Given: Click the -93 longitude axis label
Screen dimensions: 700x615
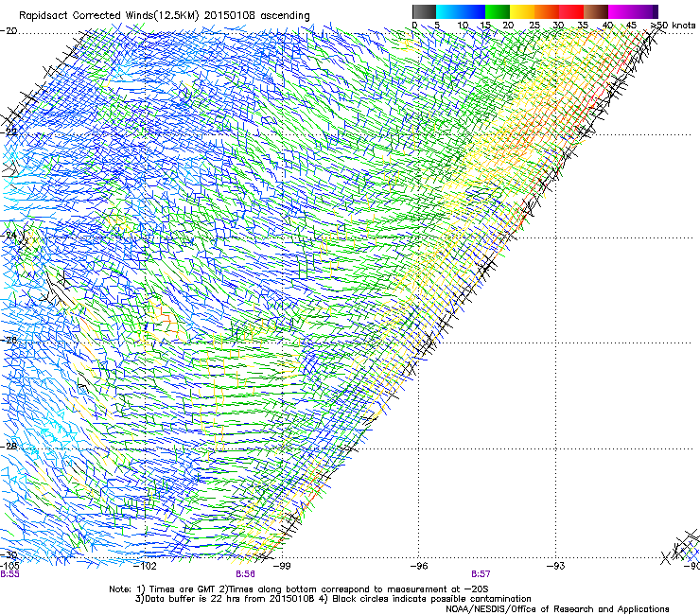Looking at the screenshot, I should coord(556,566).
